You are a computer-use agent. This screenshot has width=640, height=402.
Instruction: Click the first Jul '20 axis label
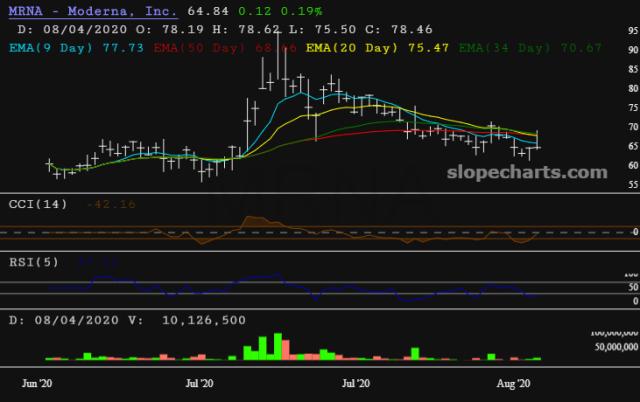(200, 382)
